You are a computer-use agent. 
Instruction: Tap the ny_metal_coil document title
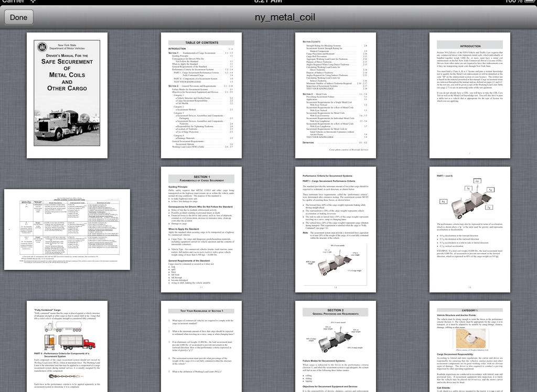click(285, 17)
